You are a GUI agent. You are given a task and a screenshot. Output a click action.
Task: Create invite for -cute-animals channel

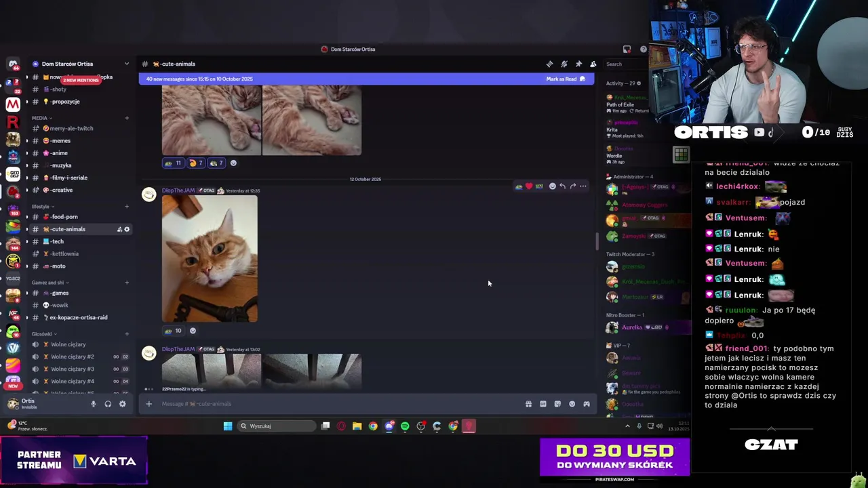point(119,229)
